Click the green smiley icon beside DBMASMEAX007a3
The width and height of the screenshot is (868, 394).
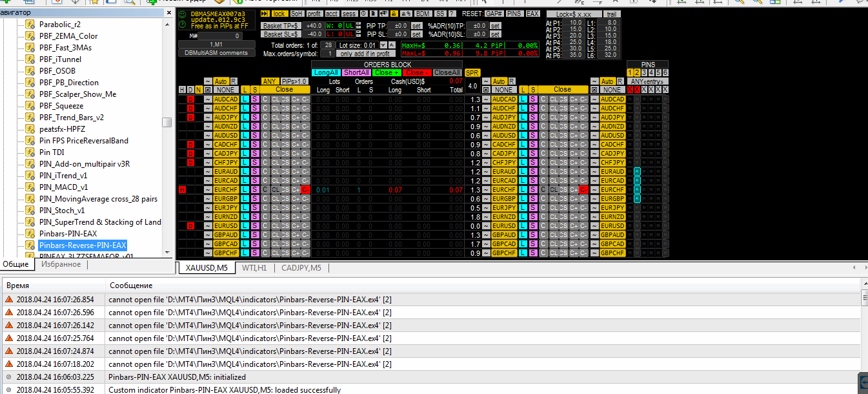coord(182,14)
